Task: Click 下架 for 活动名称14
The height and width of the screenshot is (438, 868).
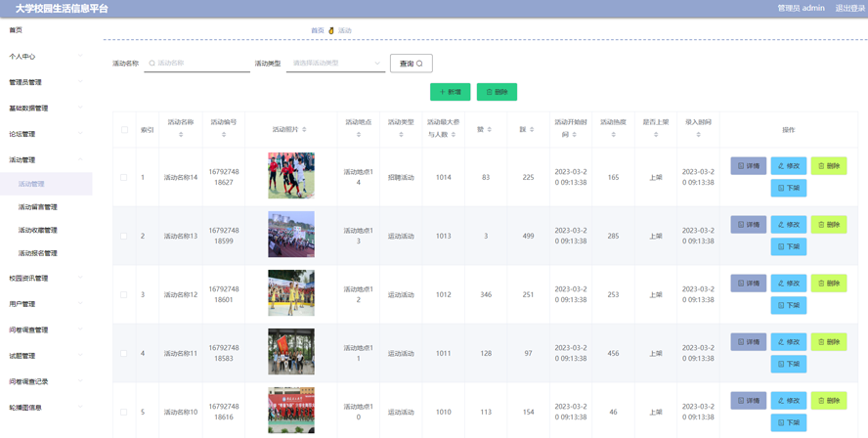Action: [789, 188]
